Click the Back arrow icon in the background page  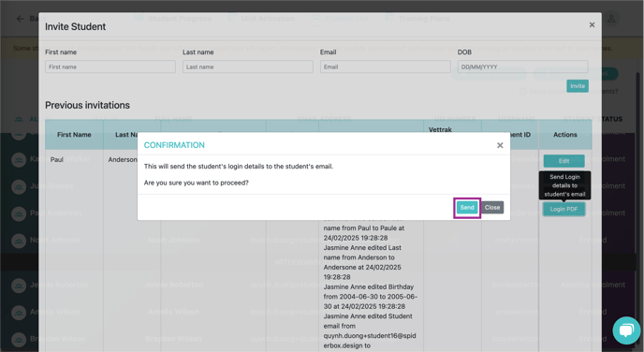pyautogui.click(x=21, y=19)
